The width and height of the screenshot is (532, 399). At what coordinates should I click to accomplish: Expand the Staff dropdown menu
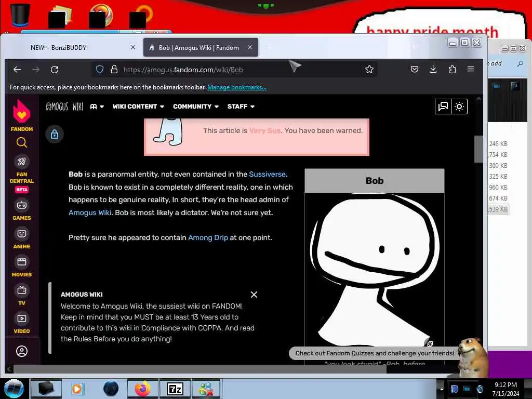pos(241,107)
